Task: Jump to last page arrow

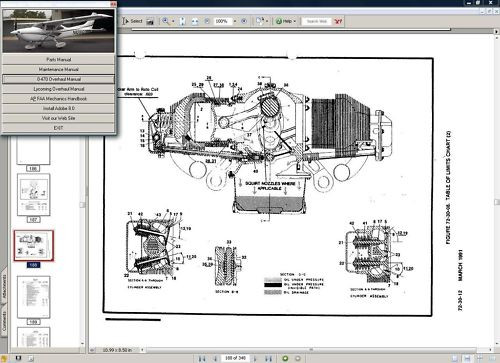Action: click(268, 359)
